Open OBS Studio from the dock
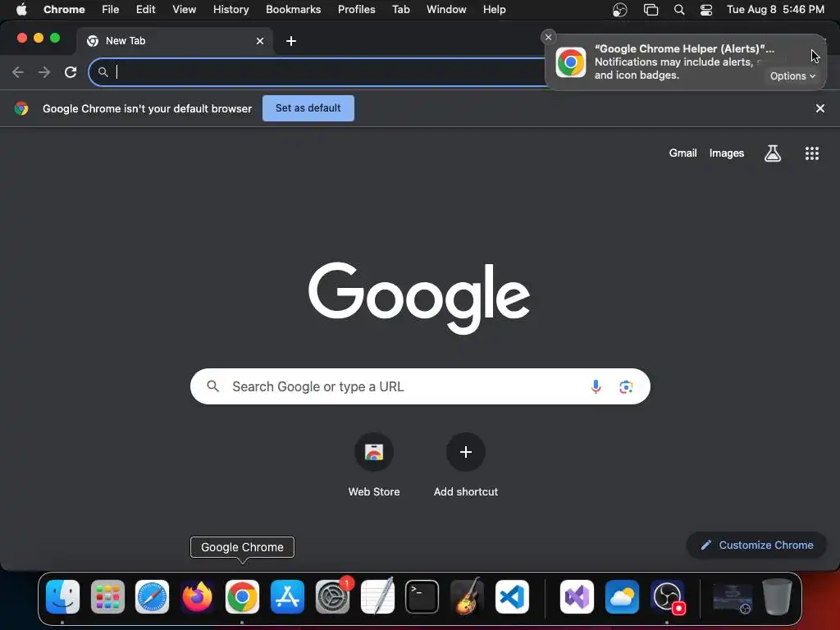 [667, 596]
